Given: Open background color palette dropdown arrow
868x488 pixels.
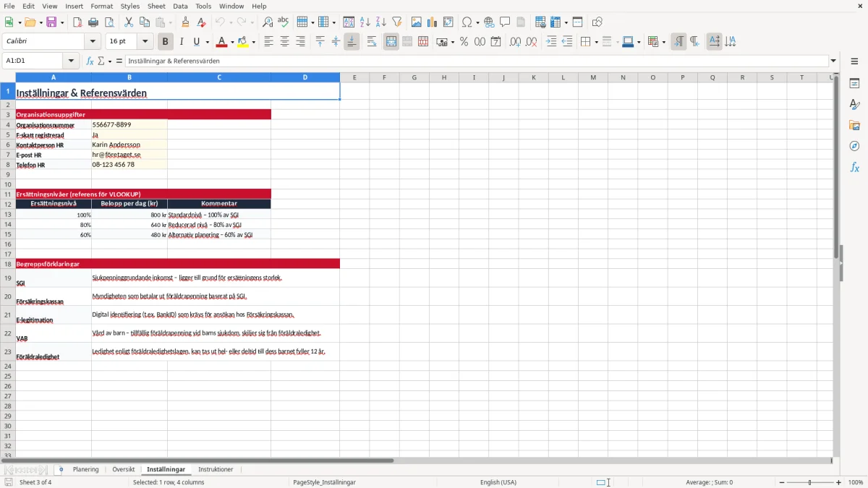Looking at the screenshot, I should 254,42.
